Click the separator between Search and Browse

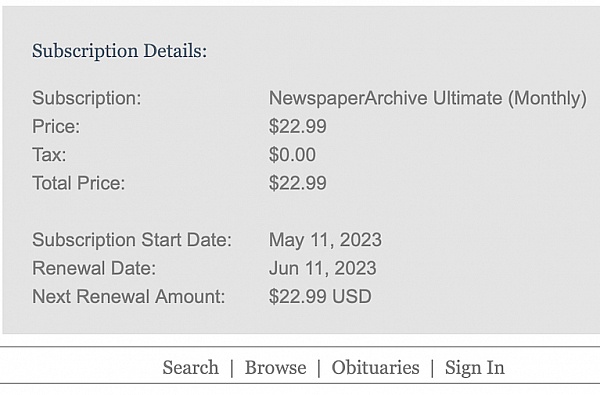(x=232, y=369)
